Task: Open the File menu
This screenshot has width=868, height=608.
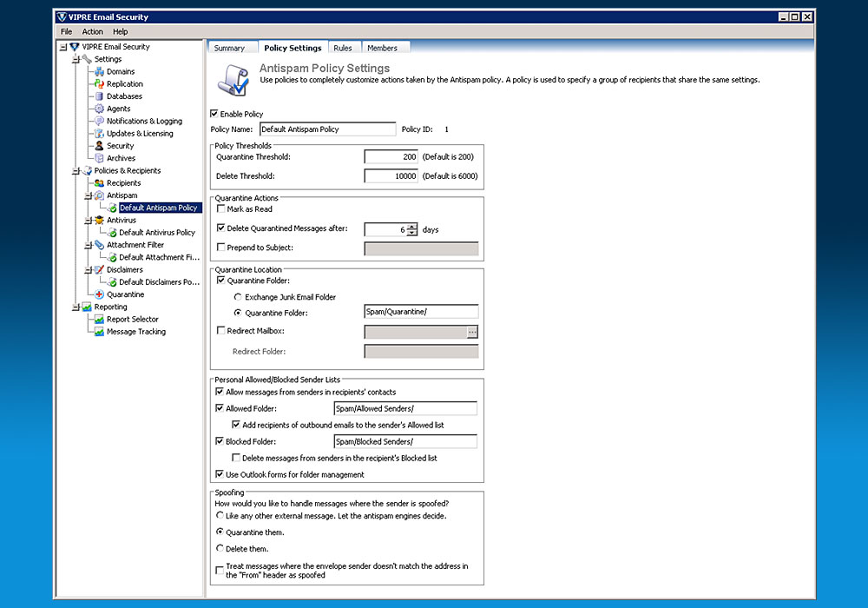Action: click(x=67, y=31)
